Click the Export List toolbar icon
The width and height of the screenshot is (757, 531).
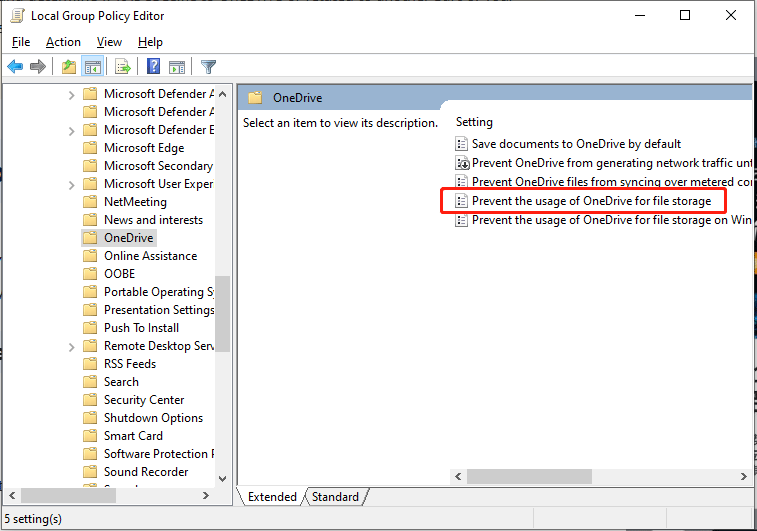123,66
